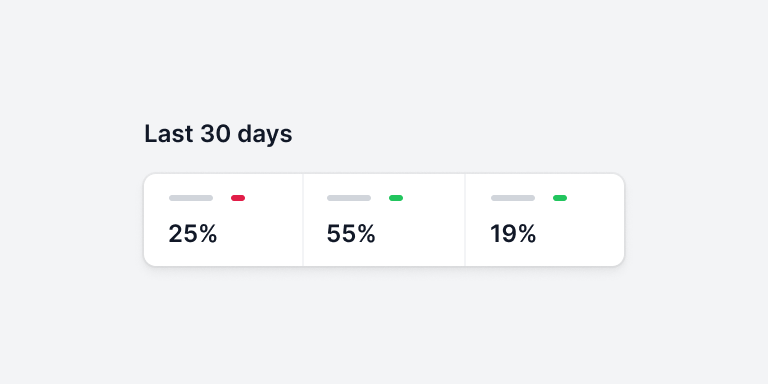Screen dimensions: 768x384
Task: Click the number 30 in the heading
Action: pyautogui.click(x=216, y=134)
